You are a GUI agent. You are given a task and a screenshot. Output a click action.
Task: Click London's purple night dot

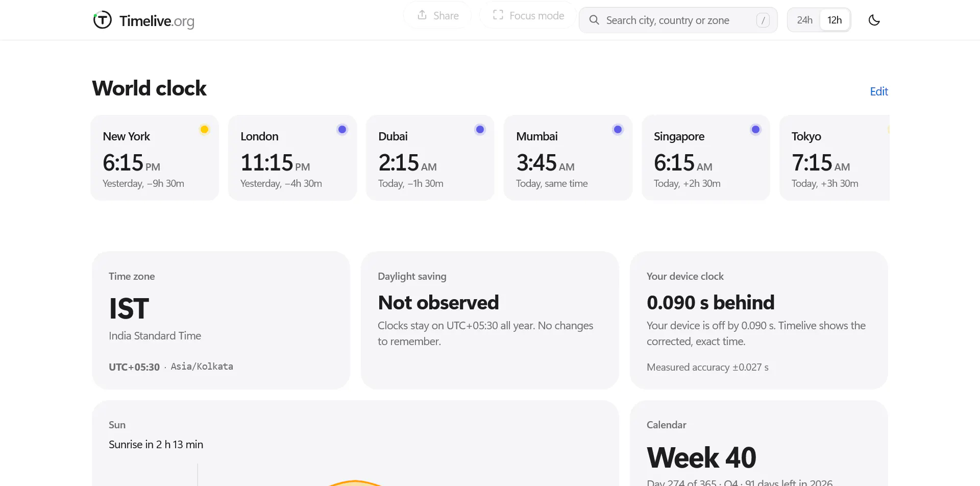coord(342,130)
